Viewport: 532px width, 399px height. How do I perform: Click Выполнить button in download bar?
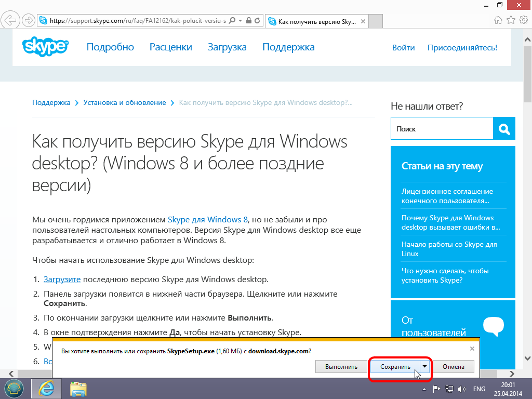[341, 367]
